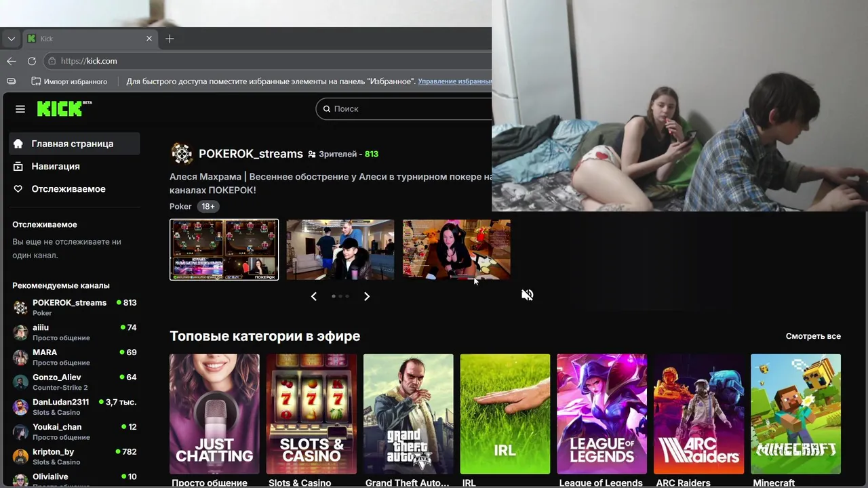Click the Алеся Махрама stream title
This screenshot has height=488, width=868.
331,183
